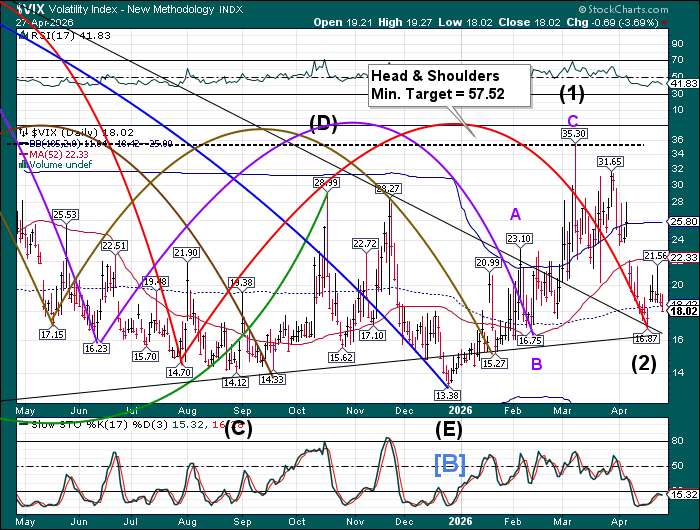Select the 31.65 price label
Viewport: 700px width, 530px height.
point(611,161)
